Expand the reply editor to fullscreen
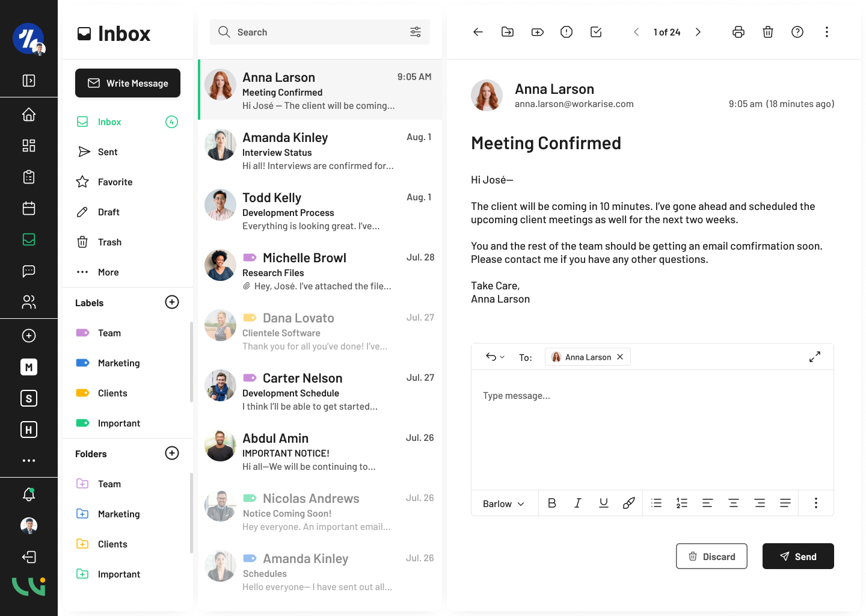 (814, 357)
